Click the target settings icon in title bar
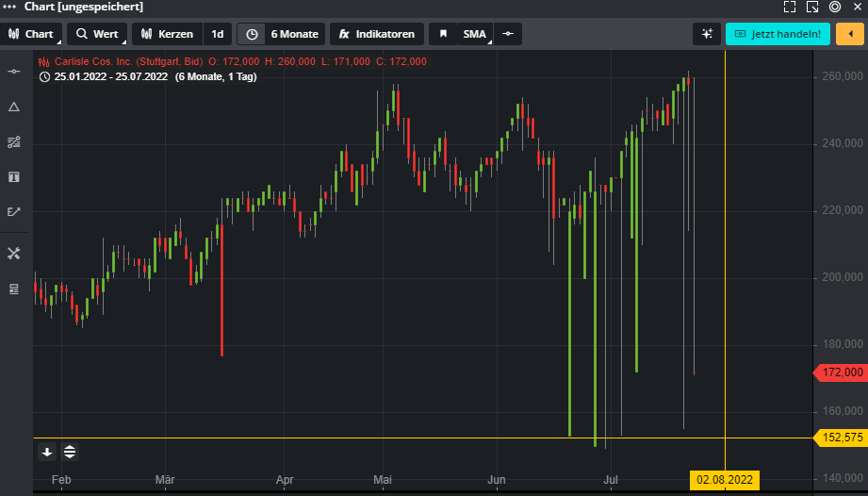Screen dimensions: 868x496 (x=835, y=7)
